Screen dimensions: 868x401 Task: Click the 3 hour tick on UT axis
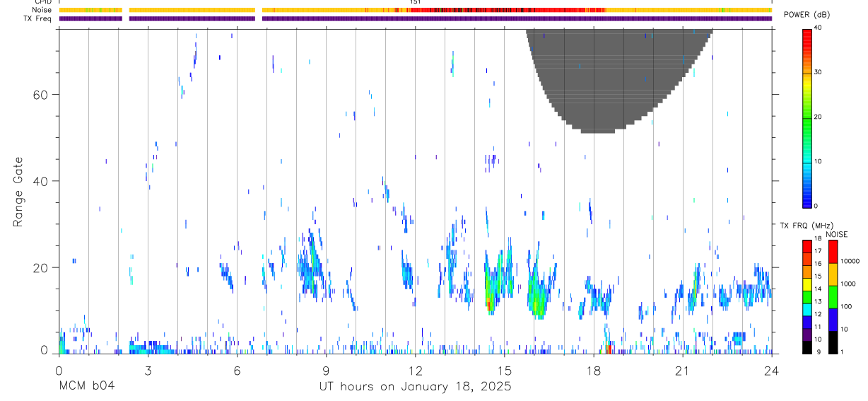(148, 369)
